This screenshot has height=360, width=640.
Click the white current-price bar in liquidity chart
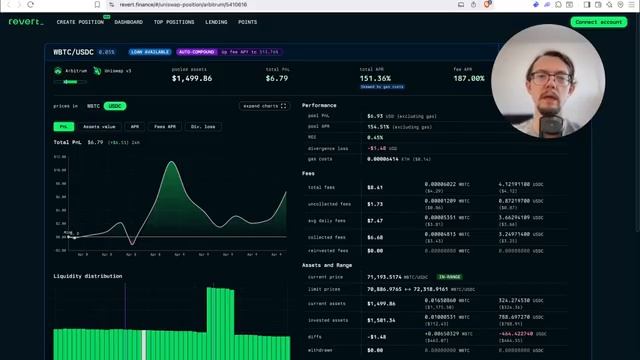[x=144, y=345]
